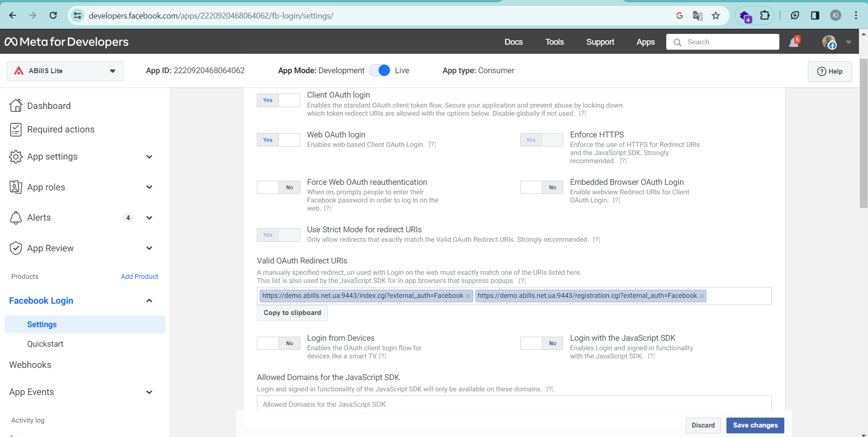This screenshot has width=868, height=437.
Task: Click the Add Product link
Action: [x=139, y=277]
